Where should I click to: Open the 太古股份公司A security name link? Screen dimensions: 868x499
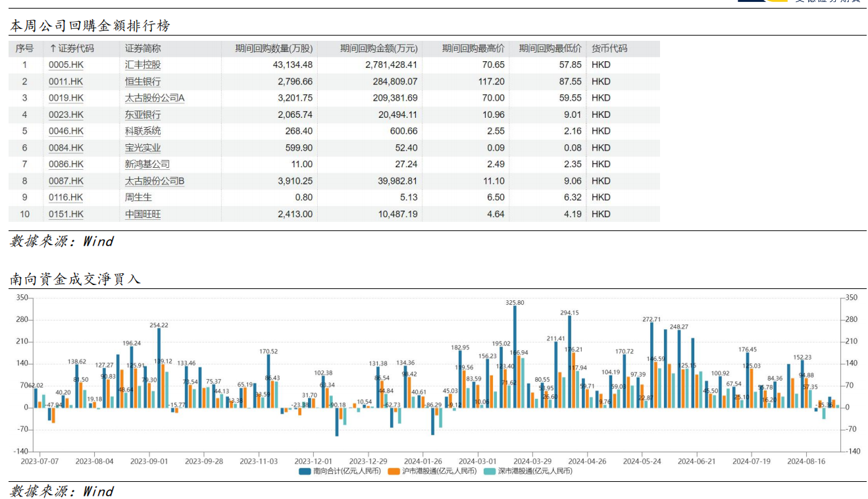click(155, 98)
